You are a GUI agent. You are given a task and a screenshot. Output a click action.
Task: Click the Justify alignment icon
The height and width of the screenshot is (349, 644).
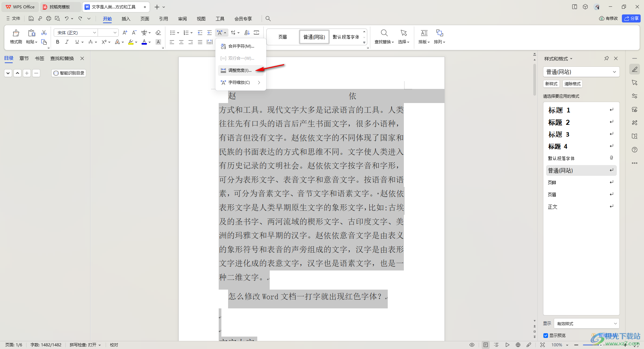200,42
